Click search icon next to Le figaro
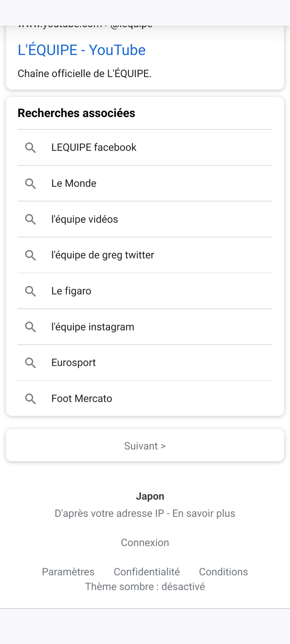The height and width of the screenshot is (644, 290). [31, 291]
